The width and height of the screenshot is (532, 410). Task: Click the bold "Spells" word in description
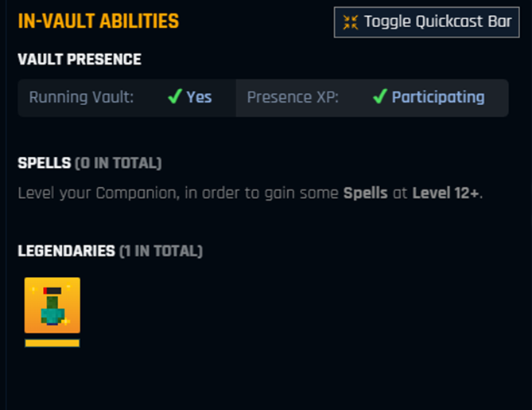tap(365, 193)
